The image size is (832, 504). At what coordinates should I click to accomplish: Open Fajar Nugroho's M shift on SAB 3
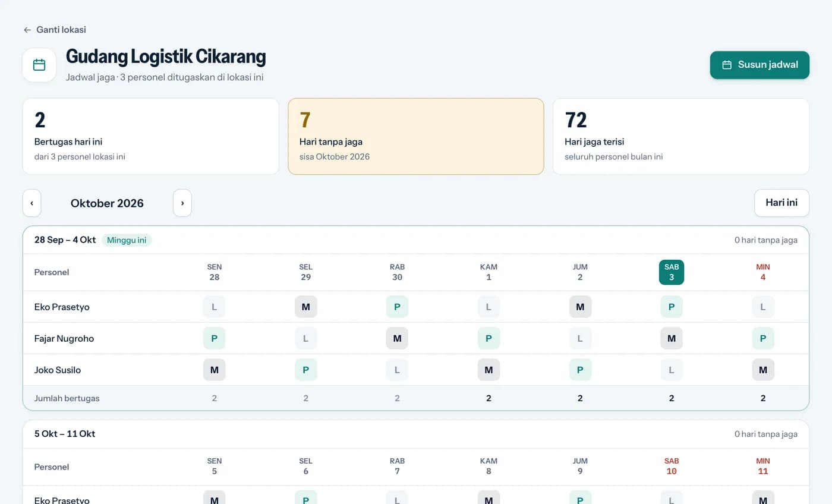672,339
